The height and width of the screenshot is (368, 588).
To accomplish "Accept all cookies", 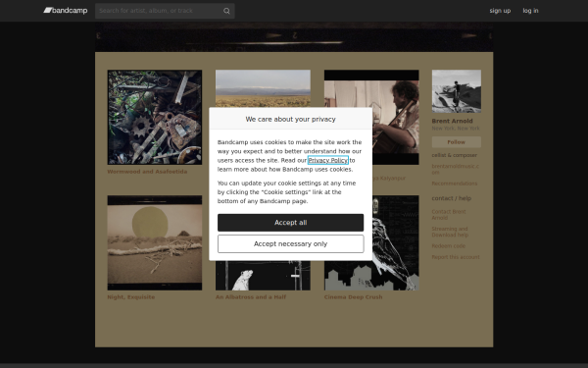I will coord(291,223).
